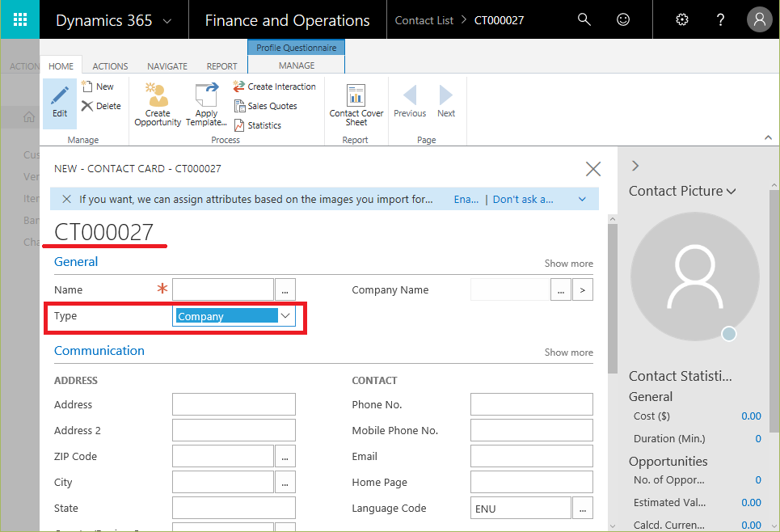Collapse the ribbon with the chevron
Viewport: 780px width, 532px height.
point(768,137)
